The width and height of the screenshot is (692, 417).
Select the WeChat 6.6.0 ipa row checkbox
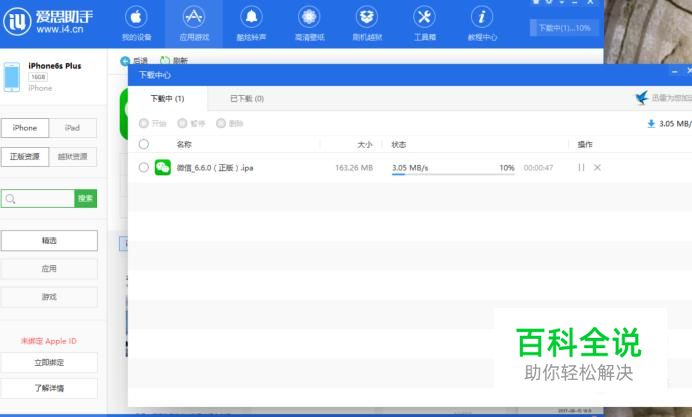click(x=143, y=168)
